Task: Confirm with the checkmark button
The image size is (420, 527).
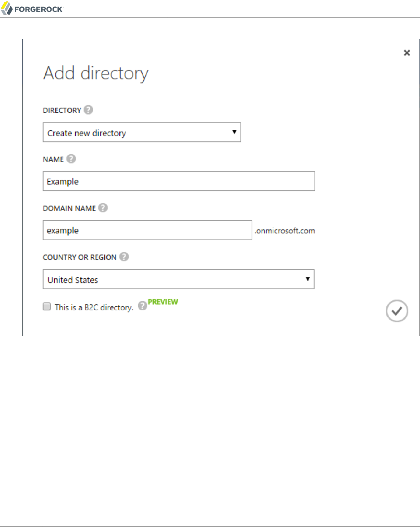Action: 397,311
